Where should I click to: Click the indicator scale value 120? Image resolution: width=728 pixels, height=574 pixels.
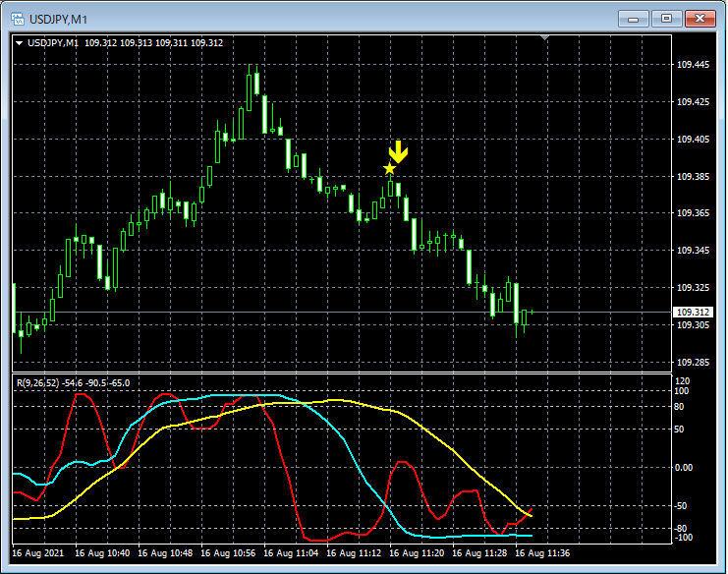(682, 381)
